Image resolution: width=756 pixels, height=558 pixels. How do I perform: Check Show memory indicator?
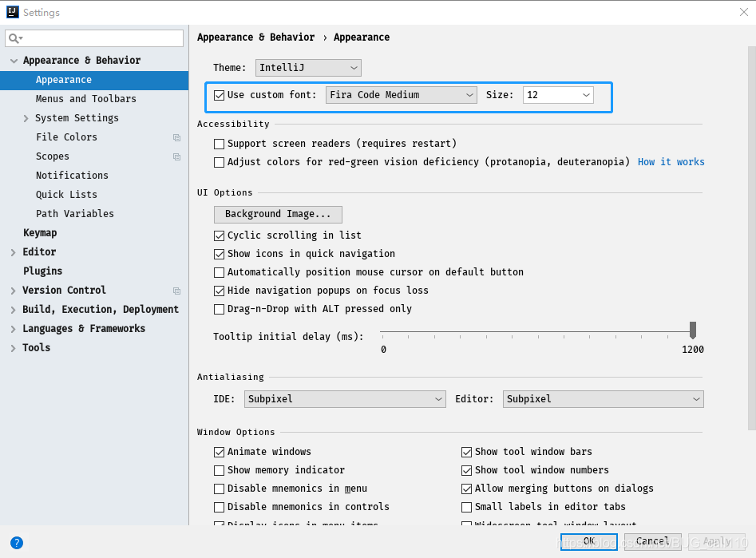tap(219, 469)
